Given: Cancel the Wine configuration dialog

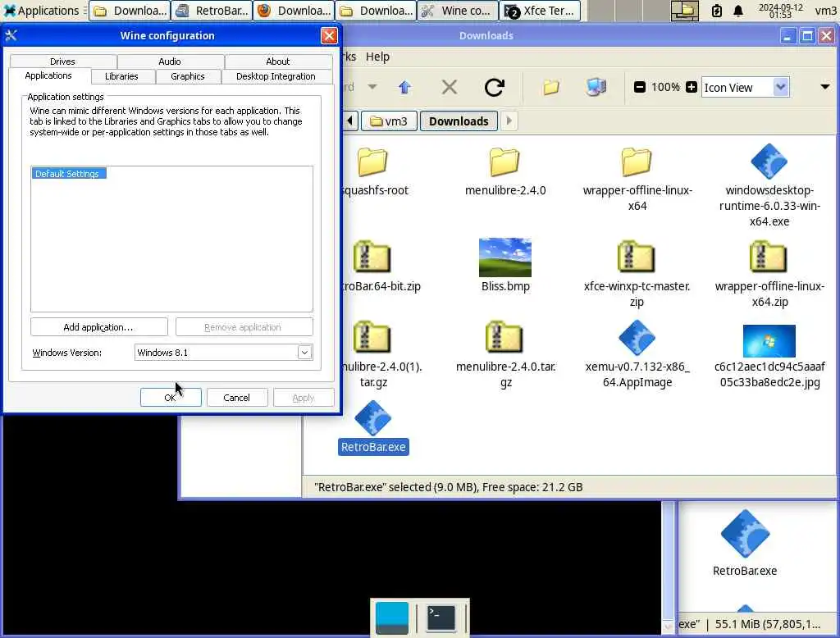Looking at the screenshot, I should pos(236,398).
